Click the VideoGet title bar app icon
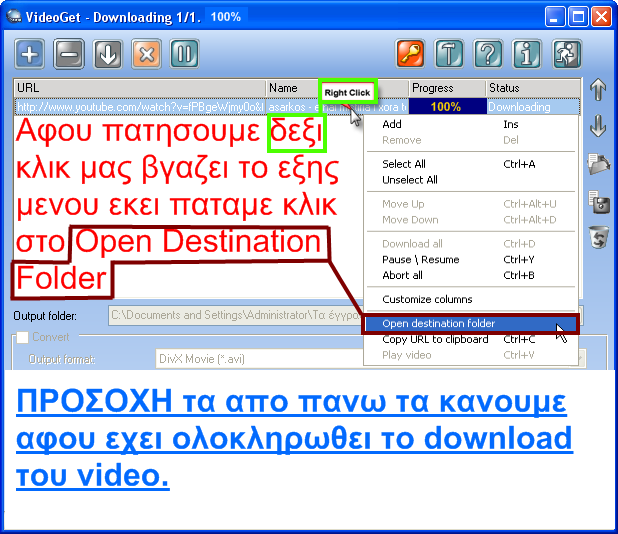 (x=14, y=17)
